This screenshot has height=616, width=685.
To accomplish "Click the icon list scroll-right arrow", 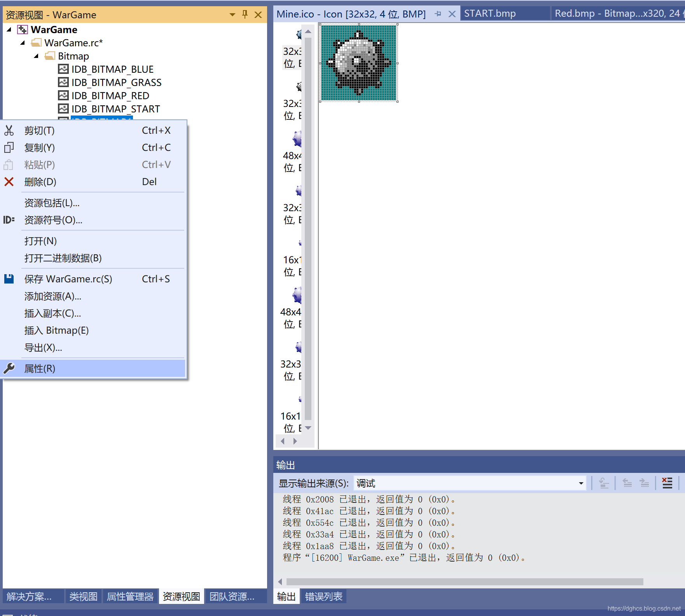I will tap(295, 441).
